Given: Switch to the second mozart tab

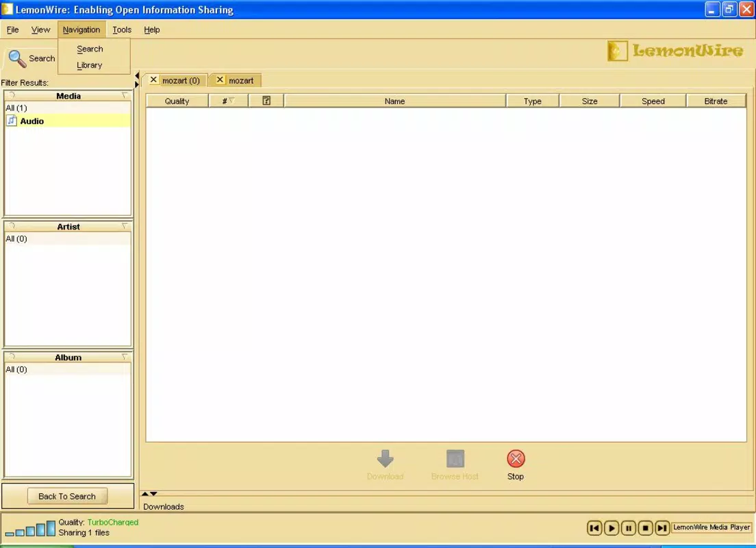Looking at the screenshot, I should pyautogui.click(x=241, y=81).
